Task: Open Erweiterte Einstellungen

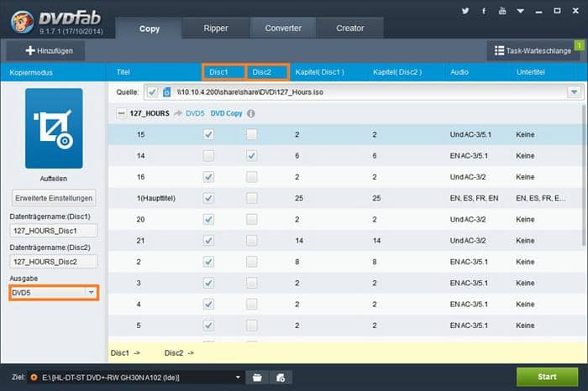Action: [54, 198]
